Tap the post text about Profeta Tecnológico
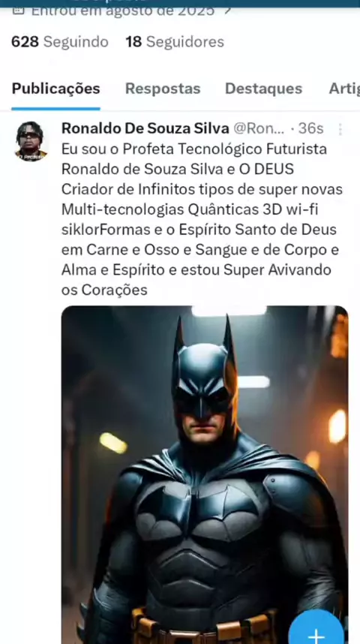 [x=201, y=219]
